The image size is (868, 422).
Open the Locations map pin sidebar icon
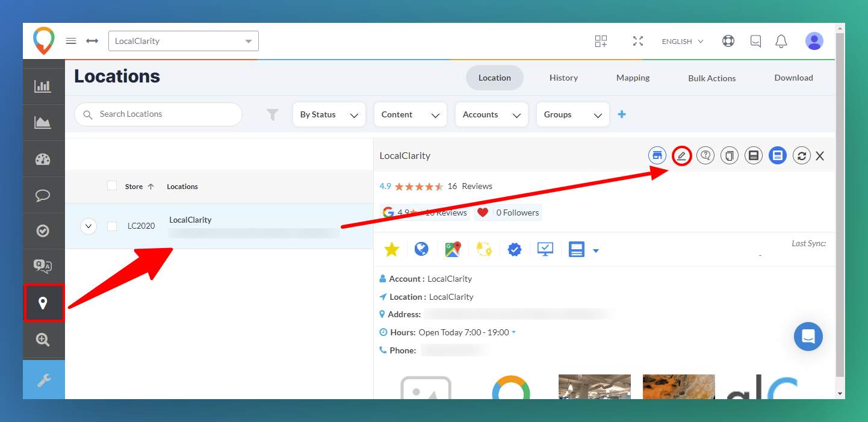(x=43, y=303)
